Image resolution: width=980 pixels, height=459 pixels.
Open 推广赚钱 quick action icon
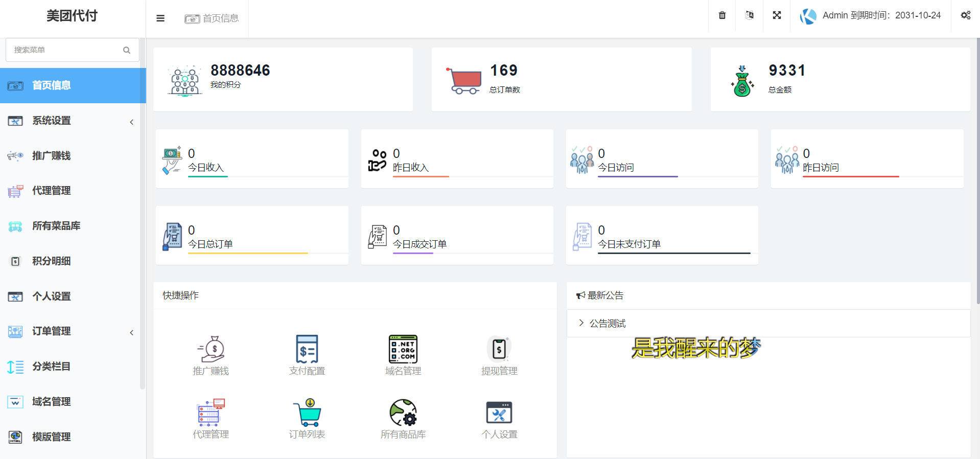[211, 350]
